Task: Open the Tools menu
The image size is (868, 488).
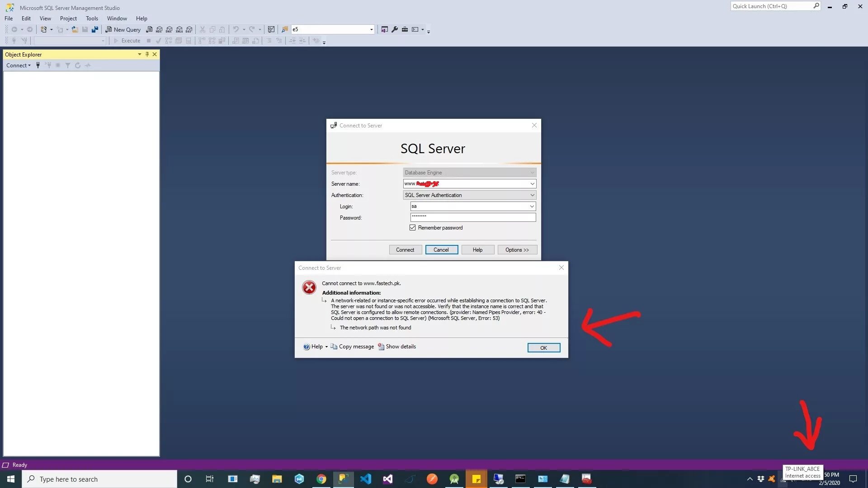Action: coord(91,18)
